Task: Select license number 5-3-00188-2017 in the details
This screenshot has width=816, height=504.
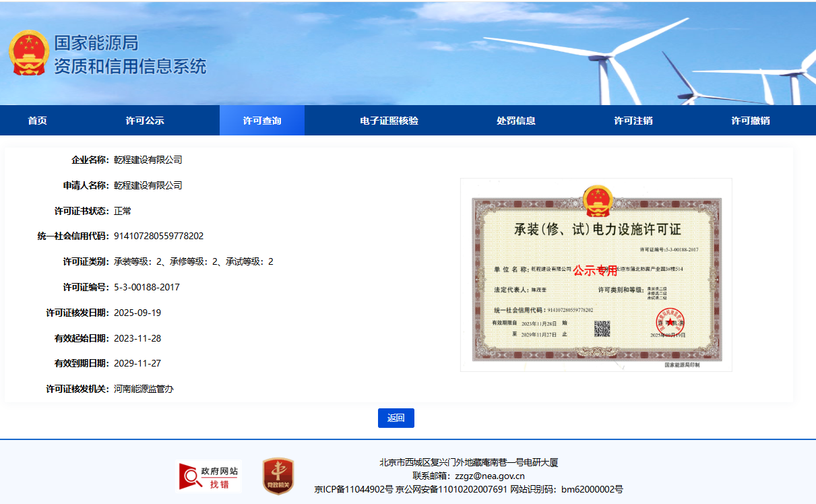Action: 148,287
